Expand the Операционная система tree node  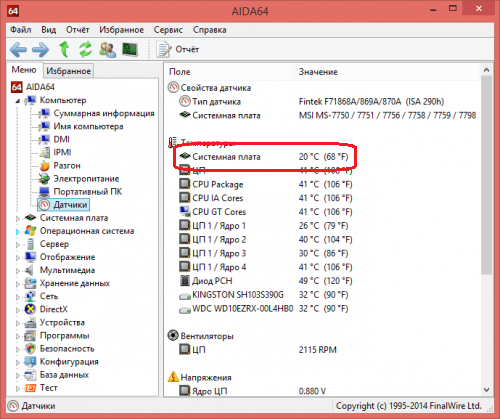(x=18, y=232)
